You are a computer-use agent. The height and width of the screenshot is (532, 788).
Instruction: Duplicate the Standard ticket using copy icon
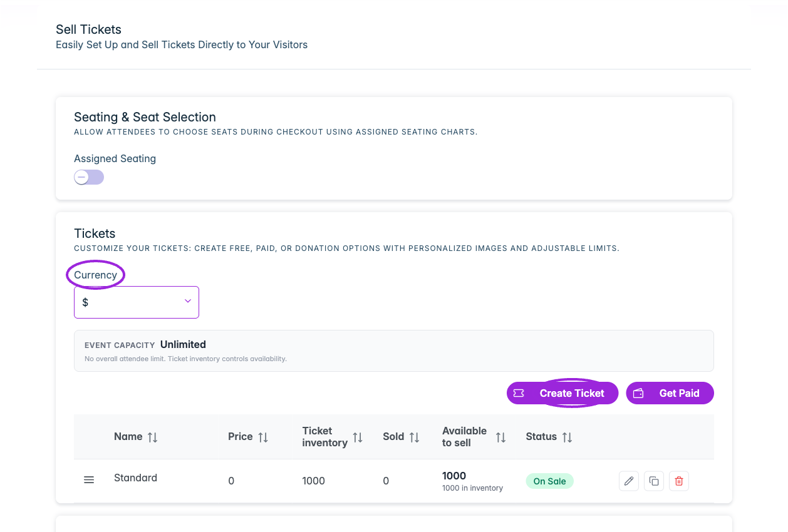click(x=654, y=481)
